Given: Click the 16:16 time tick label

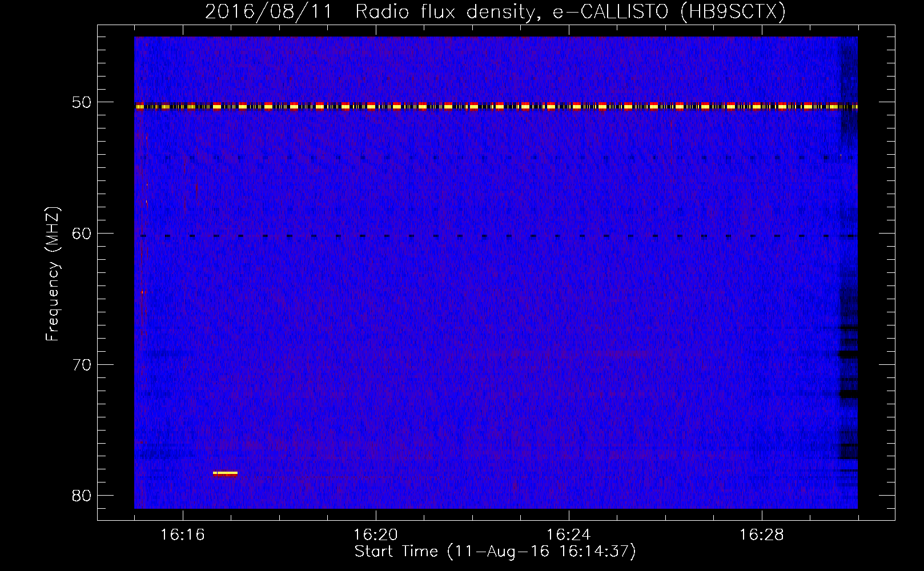Looking at the screenshot, I should pos(183,535).
